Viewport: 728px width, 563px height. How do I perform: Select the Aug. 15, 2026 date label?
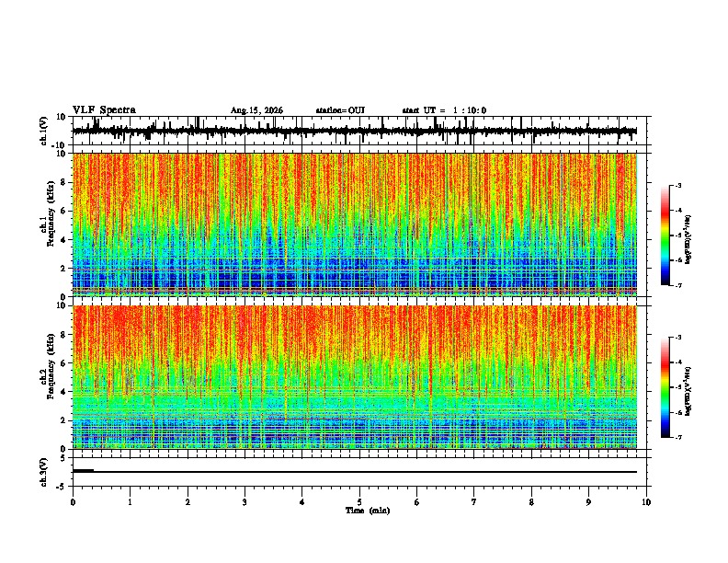(256, 110)
